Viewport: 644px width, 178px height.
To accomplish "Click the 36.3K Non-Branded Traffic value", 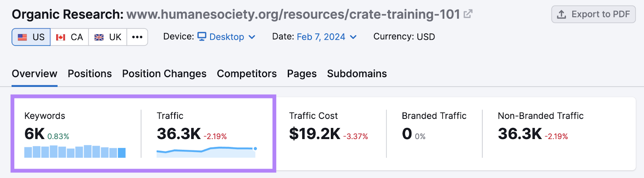I will coord(520,134).
